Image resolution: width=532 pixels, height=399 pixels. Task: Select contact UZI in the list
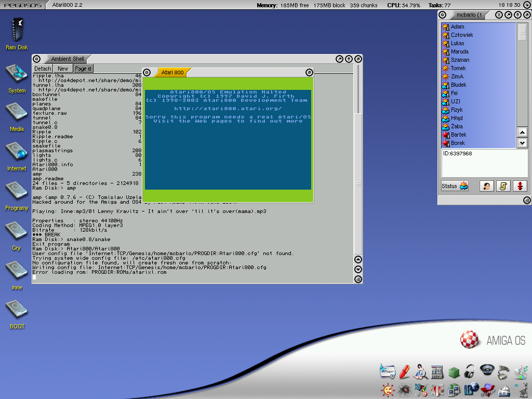(478, 101)
